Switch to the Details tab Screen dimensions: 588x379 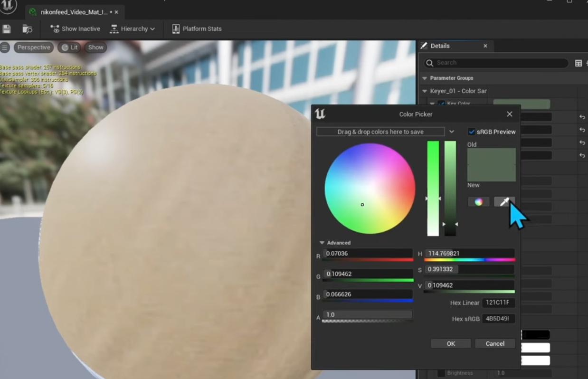(440, 46)
